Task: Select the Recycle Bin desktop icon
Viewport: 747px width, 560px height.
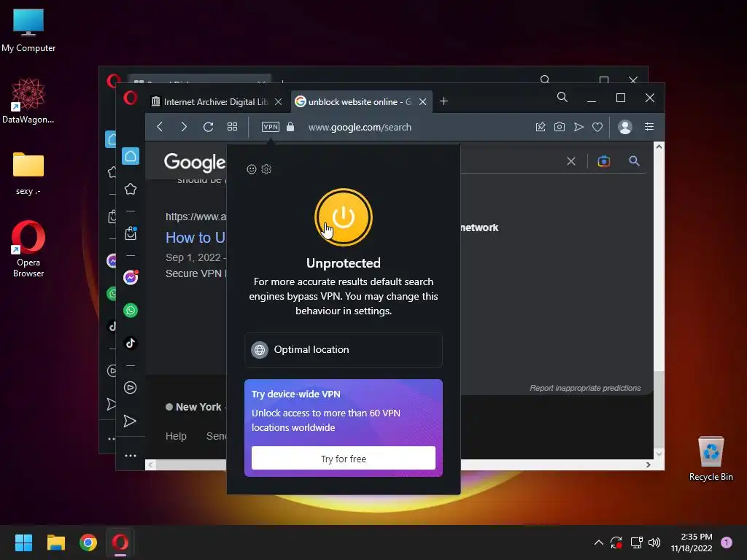Action: click(x=711, y=459)
